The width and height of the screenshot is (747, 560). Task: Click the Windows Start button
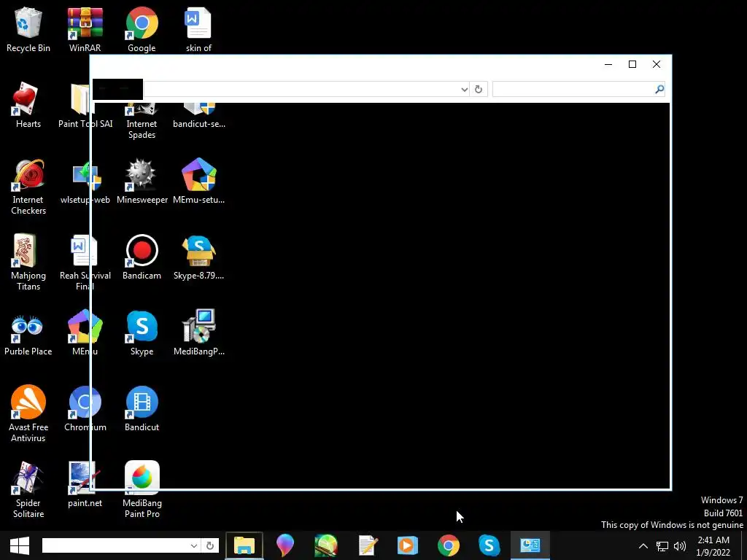point(20,545)
